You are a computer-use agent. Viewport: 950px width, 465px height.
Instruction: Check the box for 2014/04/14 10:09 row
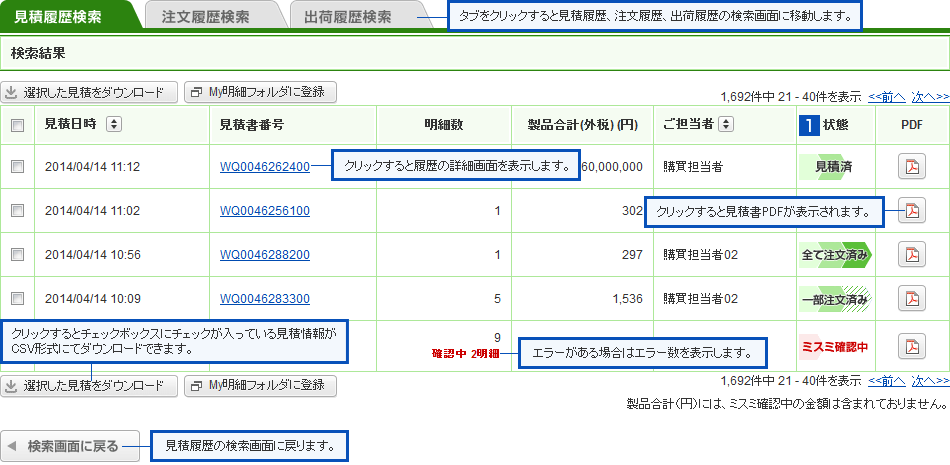[x=17, y=299]
